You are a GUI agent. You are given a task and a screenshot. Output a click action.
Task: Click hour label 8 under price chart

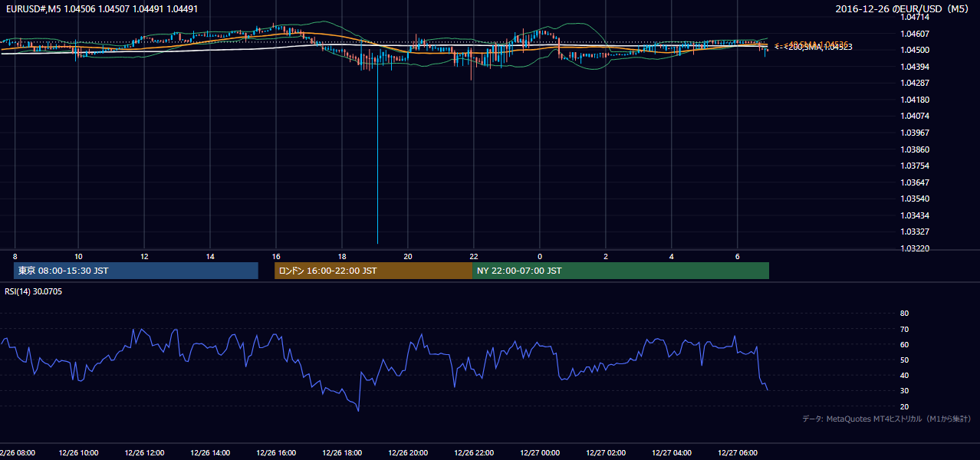[15, 255]
